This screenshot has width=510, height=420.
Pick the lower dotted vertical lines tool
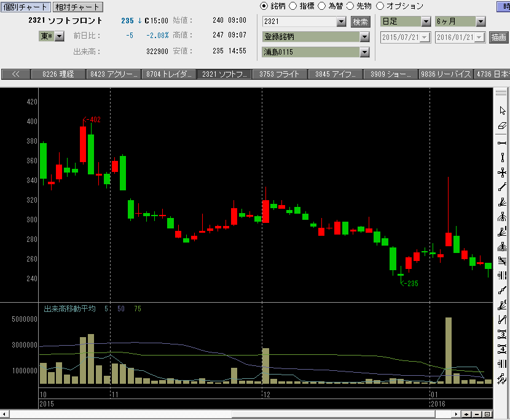click(x=502, y=364)
